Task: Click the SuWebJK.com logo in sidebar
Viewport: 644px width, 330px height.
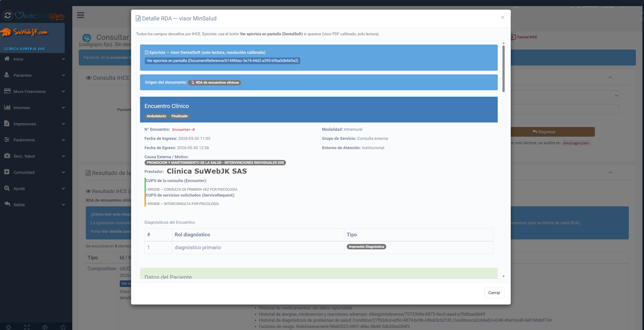Action: (24, 32)
